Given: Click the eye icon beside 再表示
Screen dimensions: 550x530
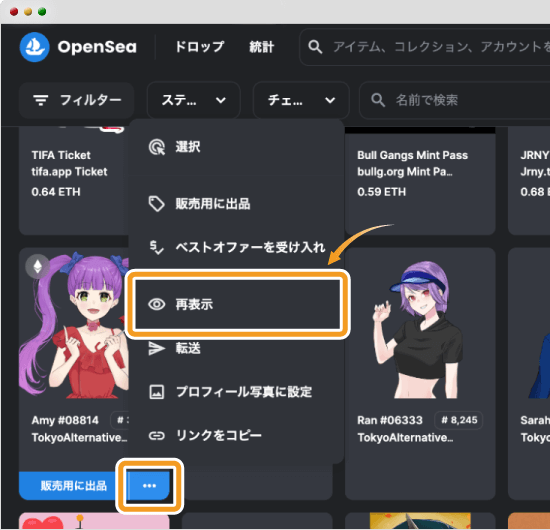Looking at the screenshot, I should pos(156,304).
